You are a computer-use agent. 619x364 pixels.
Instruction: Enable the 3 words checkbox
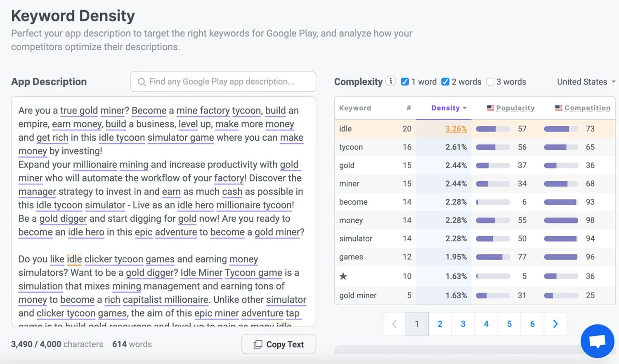click(490, 82)
